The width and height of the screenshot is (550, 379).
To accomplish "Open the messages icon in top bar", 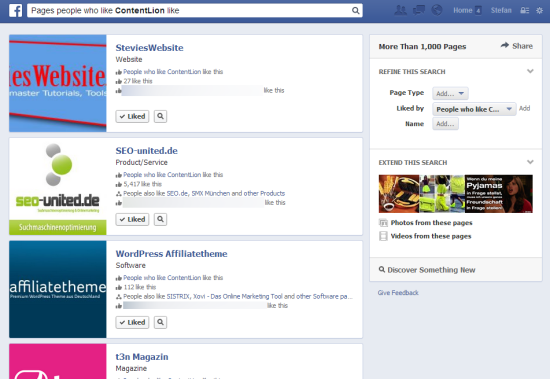I will 419,10.
